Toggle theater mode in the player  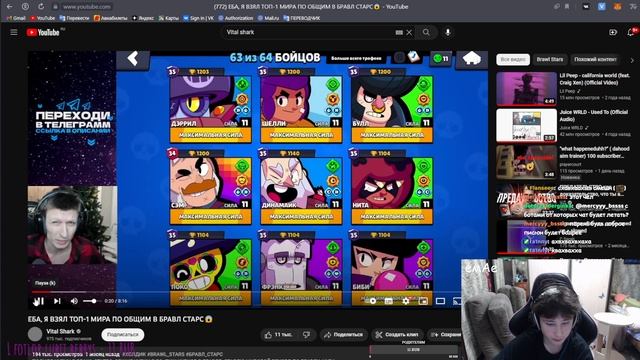point(440,301)
